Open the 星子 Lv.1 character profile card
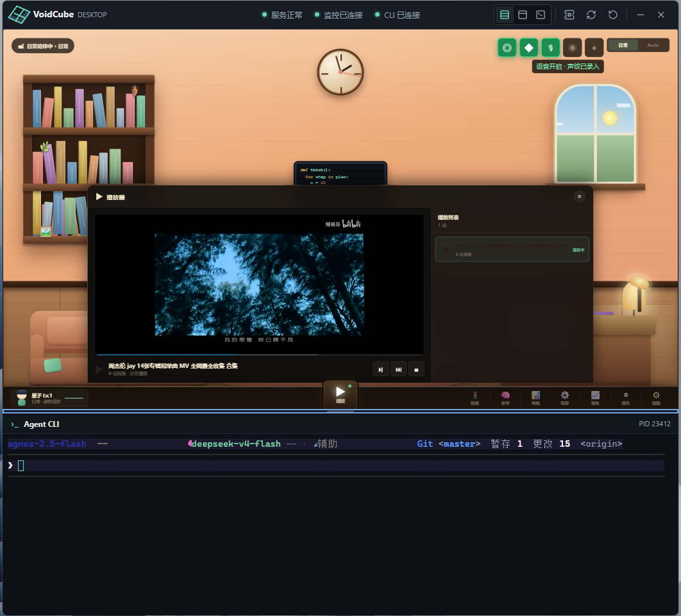 pyautogui.click(x=49, y=397)
